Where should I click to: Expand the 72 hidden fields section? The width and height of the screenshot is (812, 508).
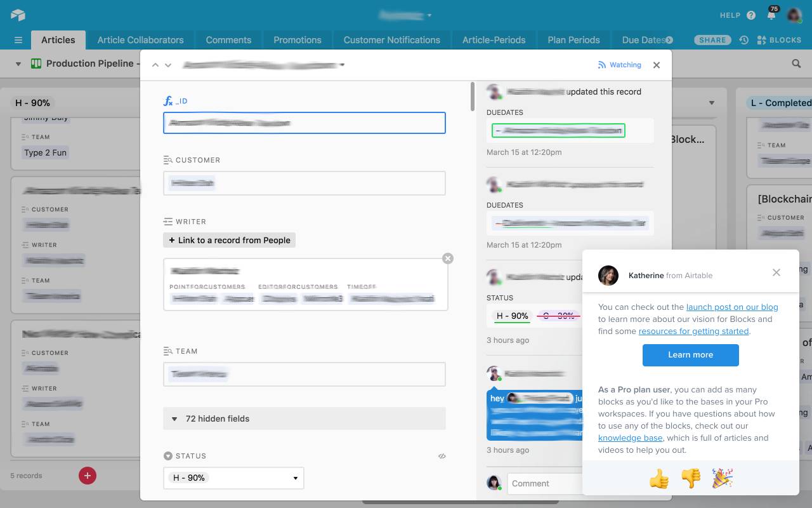(x=304, y=418)
